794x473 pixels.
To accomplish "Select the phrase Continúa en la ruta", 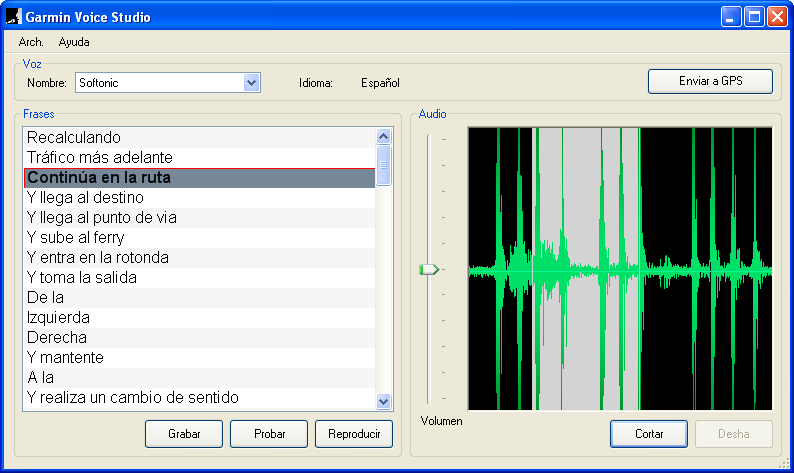I will (x=199, y=178).
